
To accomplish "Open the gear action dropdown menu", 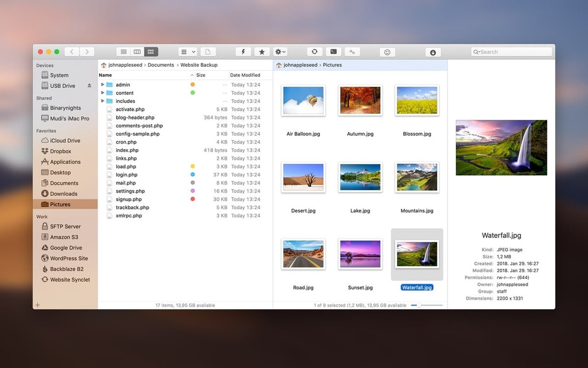I will (280, 52).
